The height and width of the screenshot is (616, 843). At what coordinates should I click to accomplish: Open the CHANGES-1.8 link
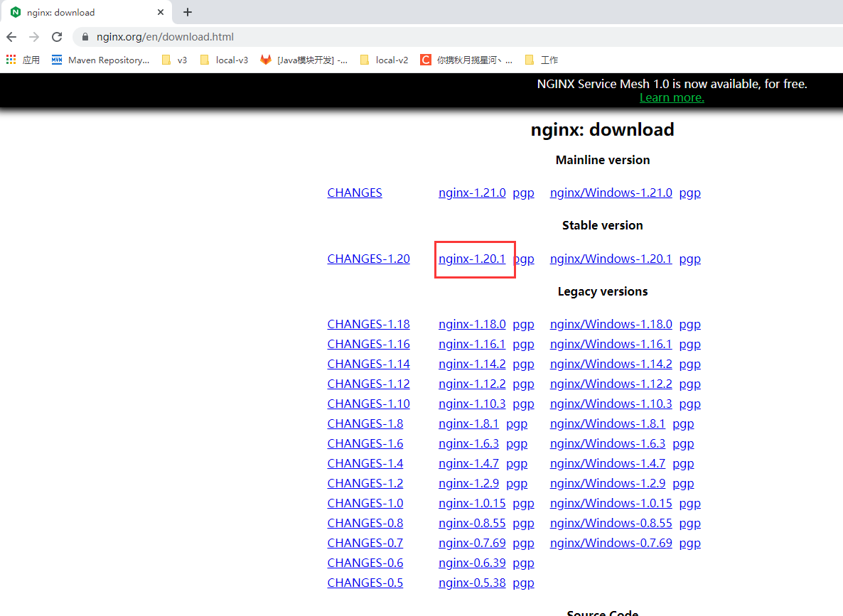365,424
